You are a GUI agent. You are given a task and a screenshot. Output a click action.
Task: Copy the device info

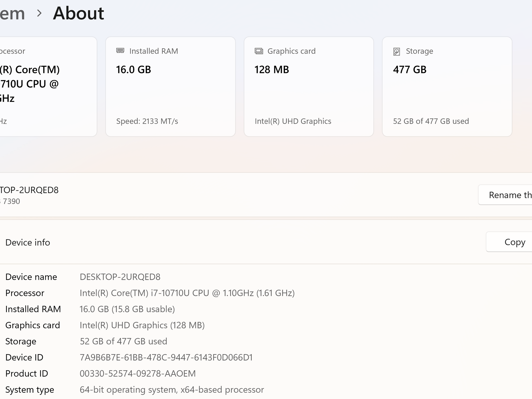509,242
